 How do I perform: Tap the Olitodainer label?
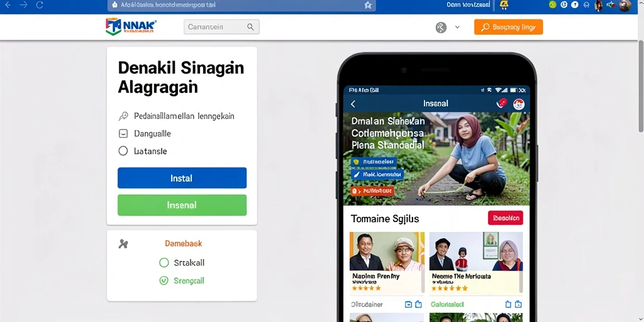(367, 305)
